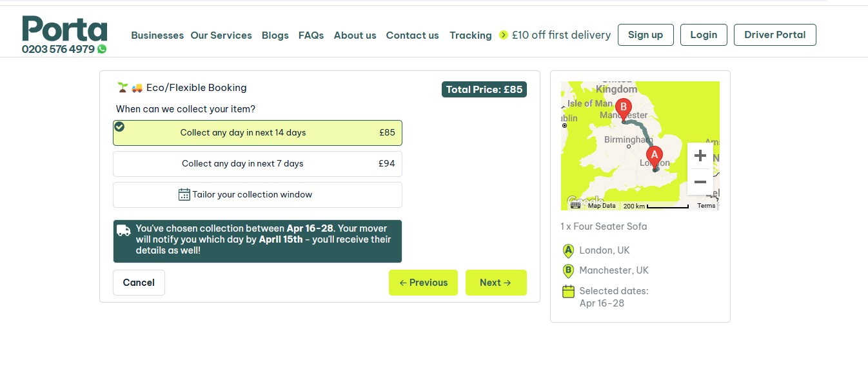The image size is (868, 382).
Task: Open the Driver Portal
Action: click(x=774, y=35)
